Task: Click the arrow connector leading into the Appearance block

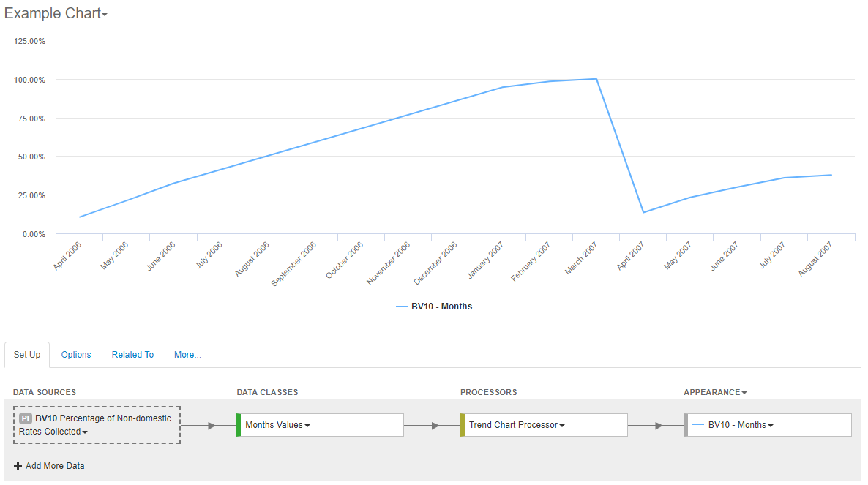Action: tap(657, 424)
